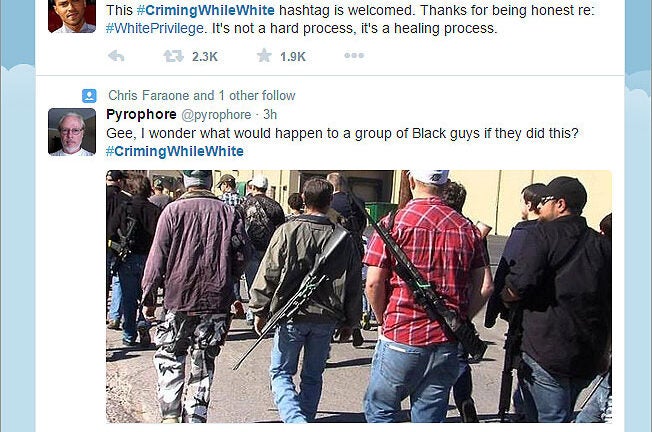Click the 3h timestamp on Pyrophore's tweet

point(270,114)
